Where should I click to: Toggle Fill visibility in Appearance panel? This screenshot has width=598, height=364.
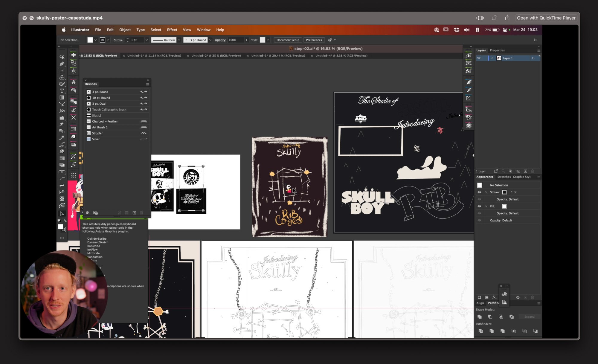click(x=479, y=206)
